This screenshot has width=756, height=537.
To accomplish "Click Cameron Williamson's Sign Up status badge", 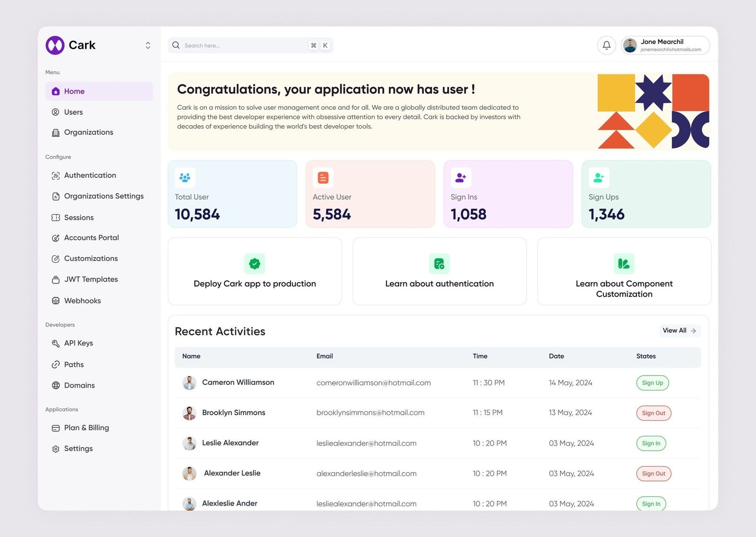I will coord(652,383).
